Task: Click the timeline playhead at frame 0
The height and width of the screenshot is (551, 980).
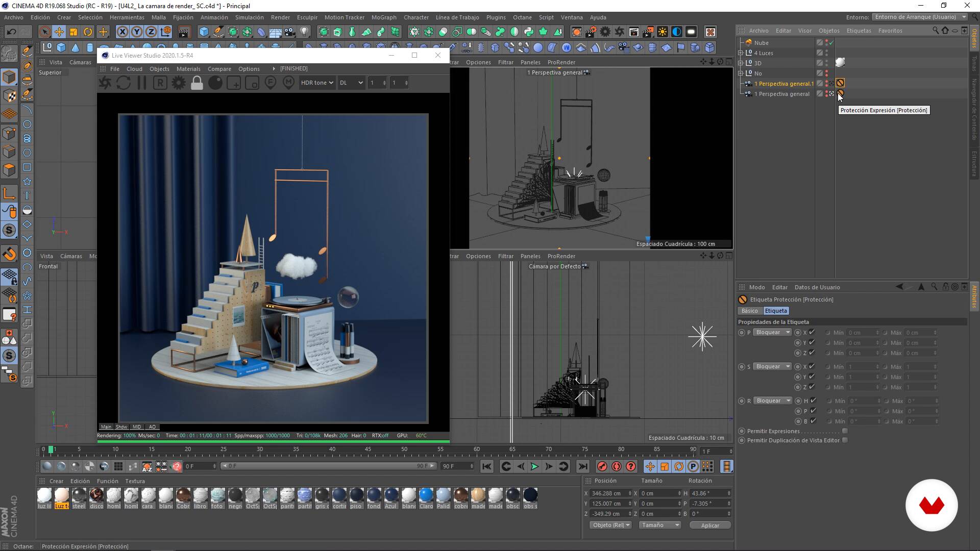Action: 51,449
